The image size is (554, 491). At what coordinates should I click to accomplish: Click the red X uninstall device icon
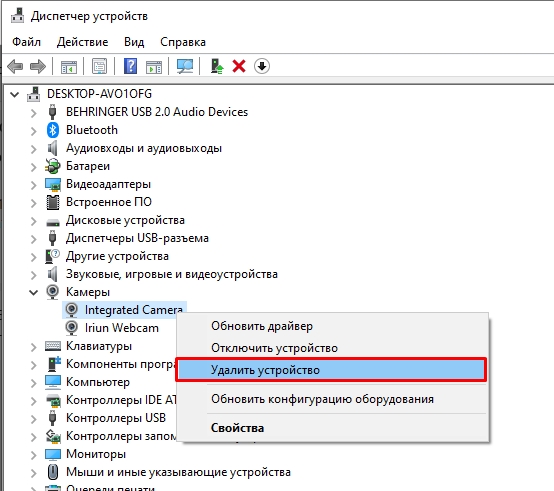(239, 66)
